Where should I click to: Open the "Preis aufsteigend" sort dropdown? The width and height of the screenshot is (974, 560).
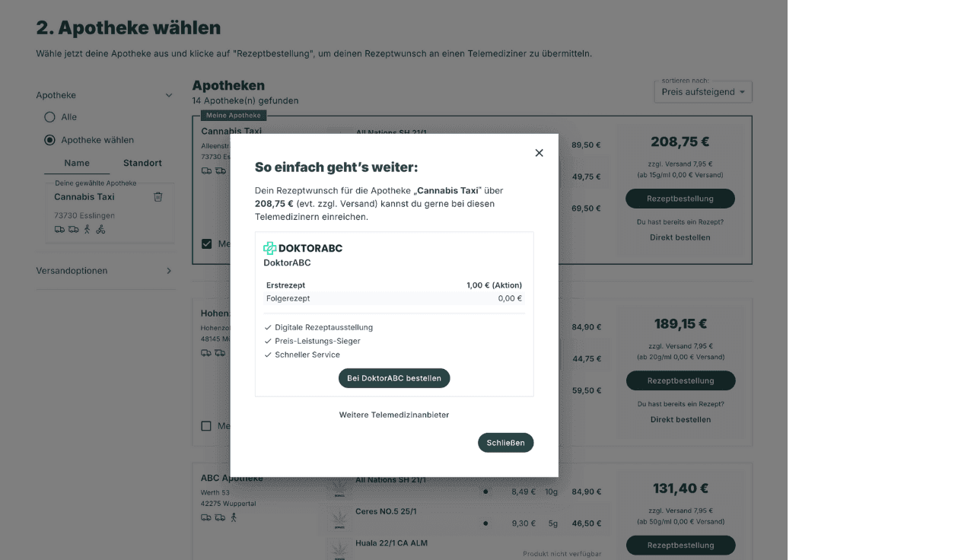(703, 92)
